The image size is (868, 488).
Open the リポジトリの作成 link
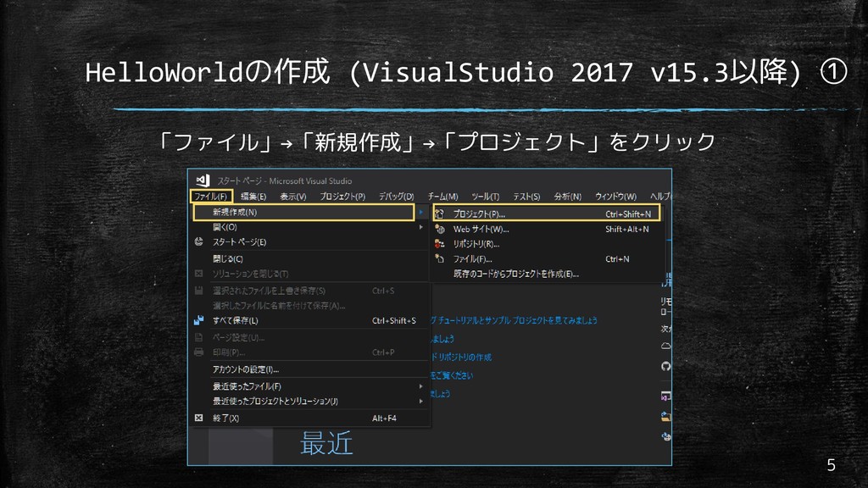pyautogui.click(x=461, y=358)
